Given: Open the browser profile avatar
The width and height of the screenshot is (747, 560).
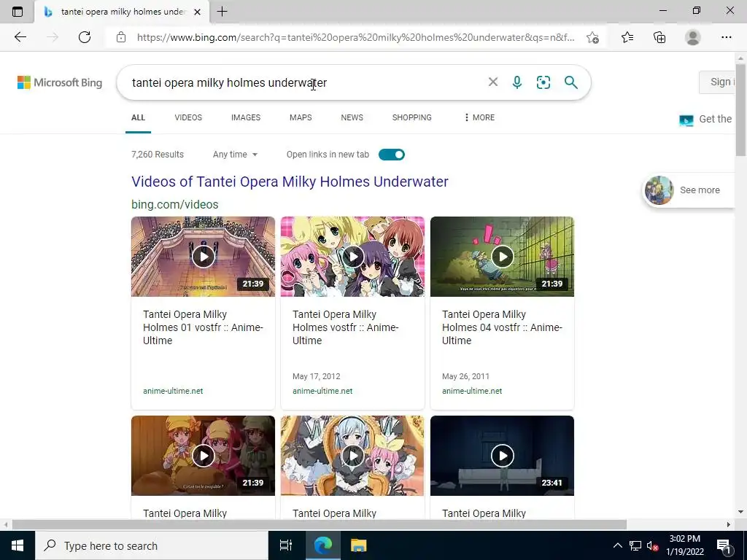Looking at the screenshot, I should click(693, 37).
